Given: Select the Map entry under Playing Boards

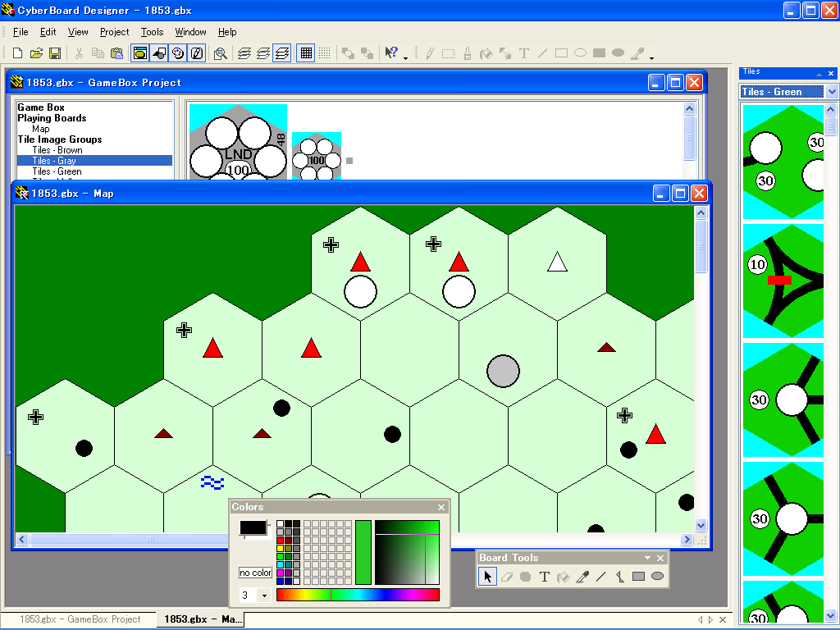Looking at the screenshot, I should [41, 129].
